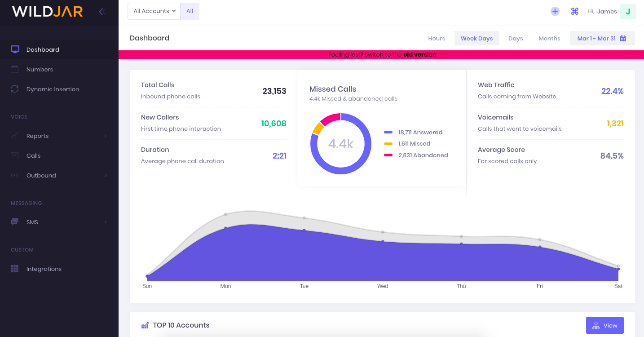The image size is (644, 337).
Task: Click the Voicemails value 1,321
Action: click(615, 124)
